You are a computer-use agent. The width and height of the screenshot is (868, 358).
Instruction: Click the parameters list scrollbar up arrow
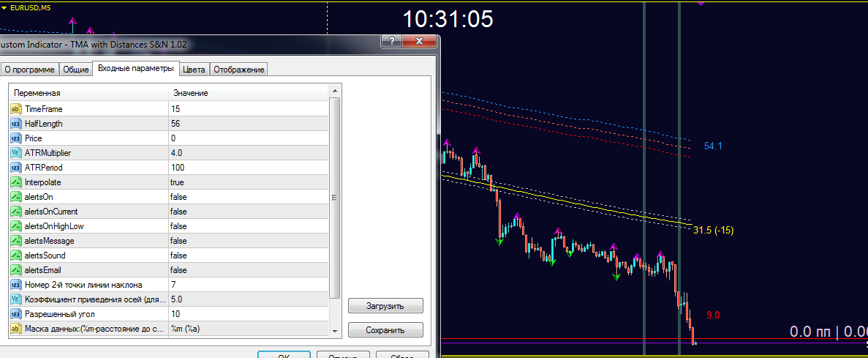334,91
